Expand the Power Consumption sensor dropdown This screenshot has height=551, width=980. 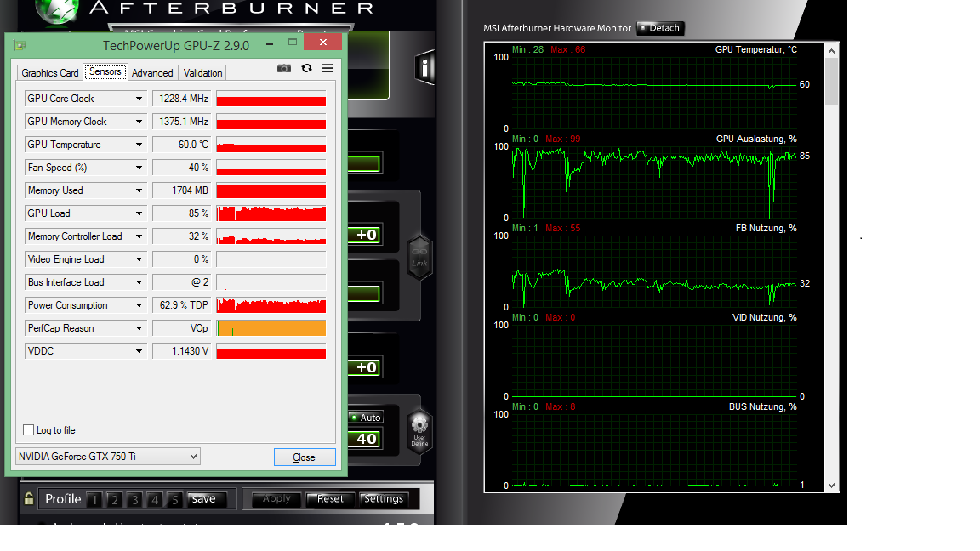coord(139,305)
